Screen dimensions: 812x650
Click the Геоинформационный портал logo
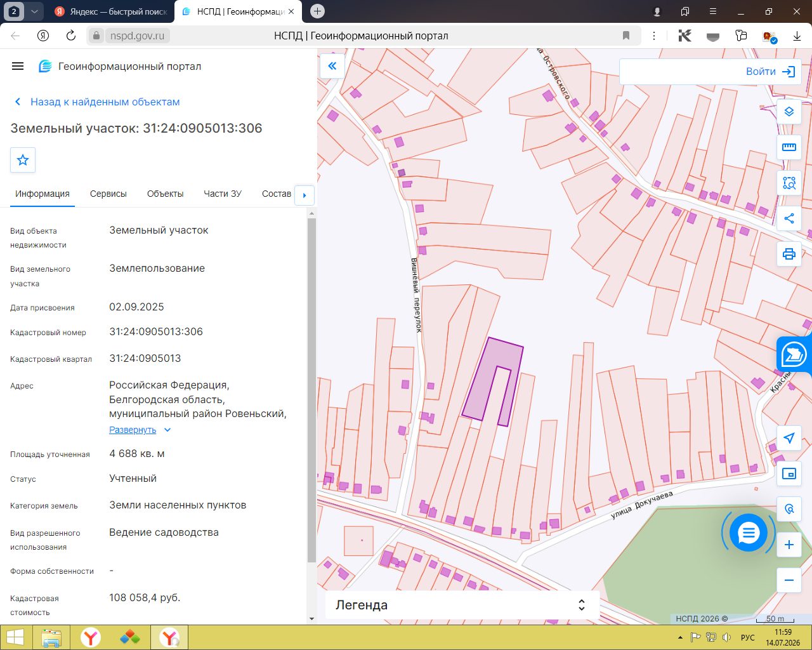click(120, 66)
